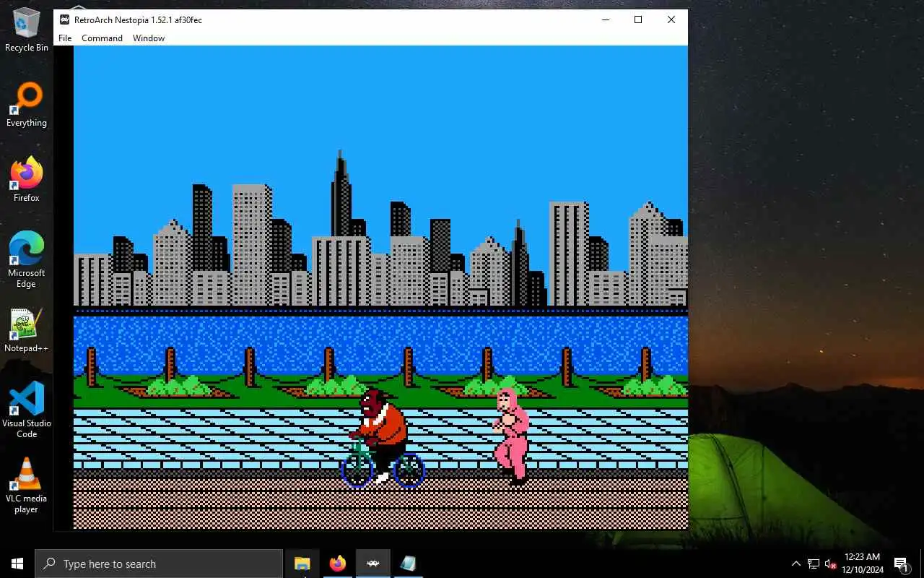This screenshot has height=578, width=924.
Task: Select the Recycle Bin desktop icon
Action: [x=27, y=30]
